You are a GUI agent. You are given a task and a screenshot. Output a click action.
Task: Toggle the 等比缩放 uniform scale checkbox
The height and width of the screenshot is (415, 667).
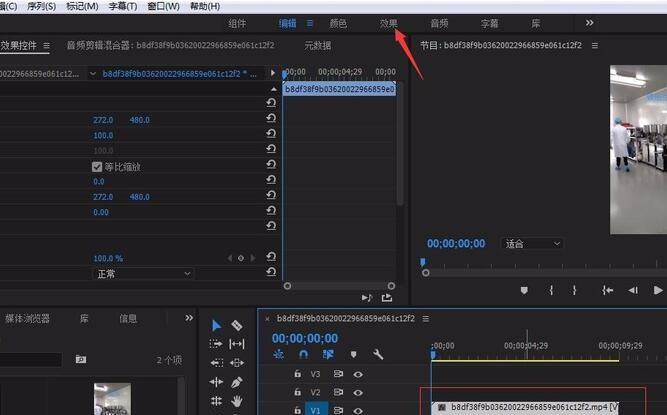pyautogui.click(x=97, y=167)
